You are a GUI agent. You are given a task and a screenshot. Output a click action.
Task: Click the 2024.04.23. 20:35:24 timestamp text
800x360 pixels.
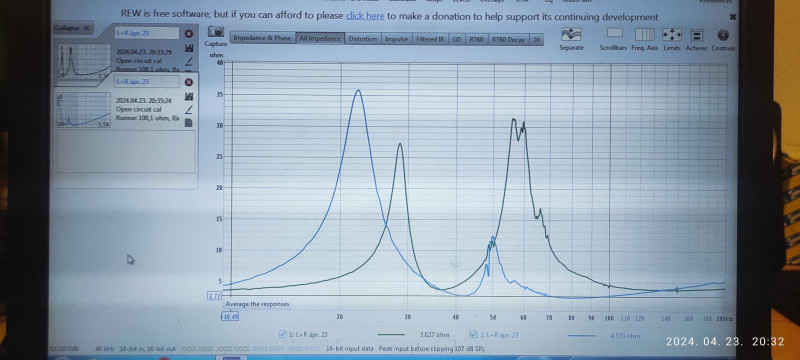point(143,100)
